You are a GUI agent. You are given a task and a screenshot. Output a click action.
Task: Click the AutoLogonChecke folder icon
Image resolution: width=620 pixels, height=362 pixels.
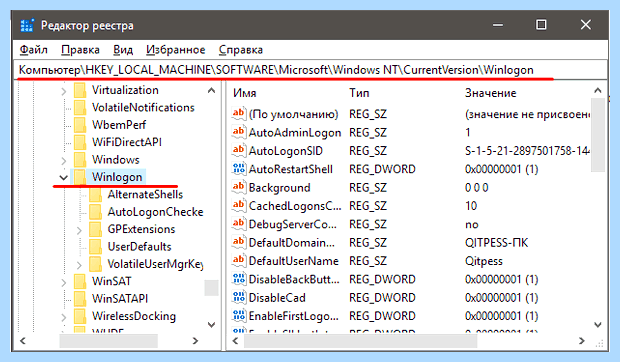(96, 212)
